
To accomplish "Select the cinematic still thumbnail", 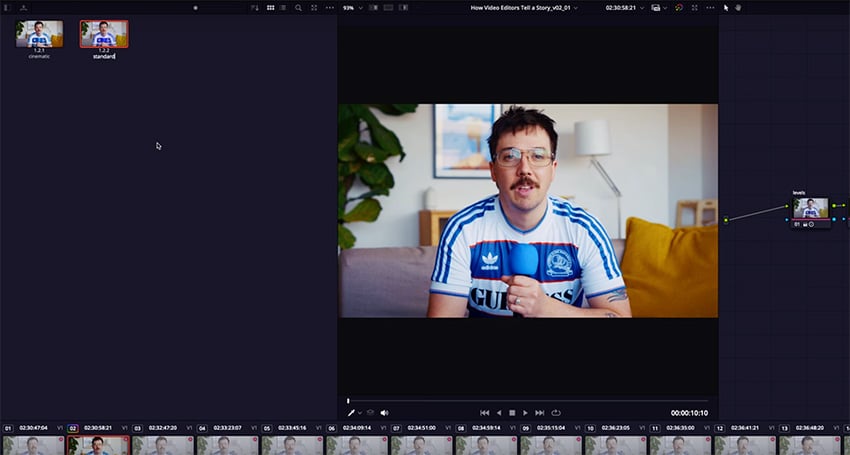I will click(x=39, y=34).
